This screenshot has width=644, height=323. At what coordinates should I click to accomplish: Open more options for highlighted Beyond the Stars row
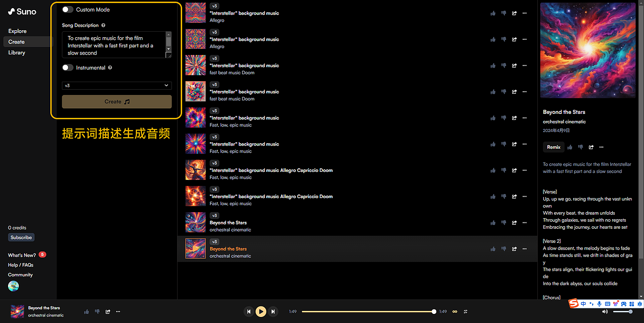pyautogui.click(x=525, y=249)
